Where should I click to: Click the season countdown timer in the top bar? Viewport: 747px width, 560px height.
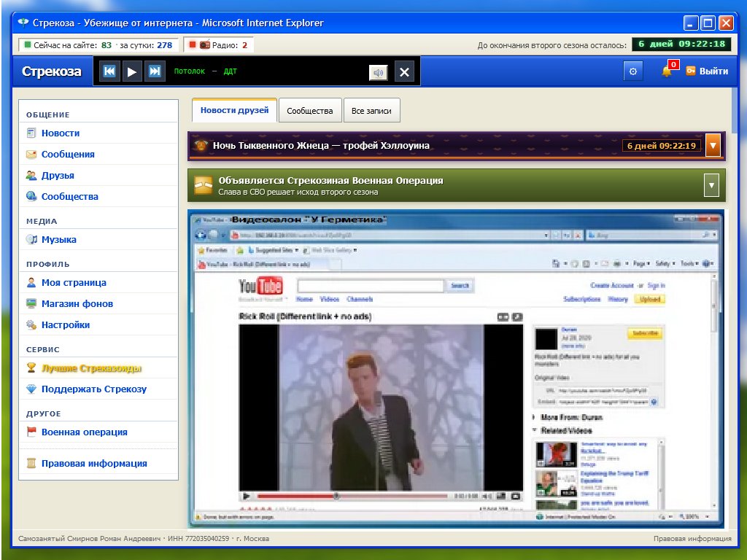click(x=681, y=44)
